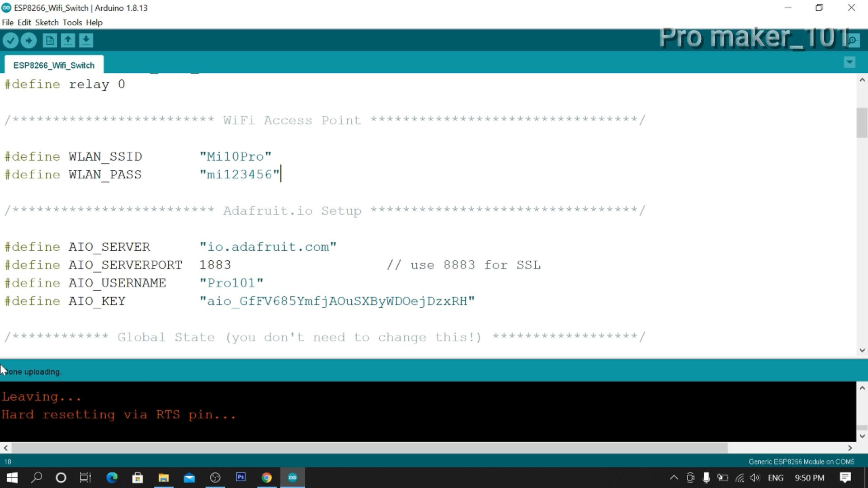Open a sketch using the Open icon
This screenshot has width=868, height=488.
(68, 40)
